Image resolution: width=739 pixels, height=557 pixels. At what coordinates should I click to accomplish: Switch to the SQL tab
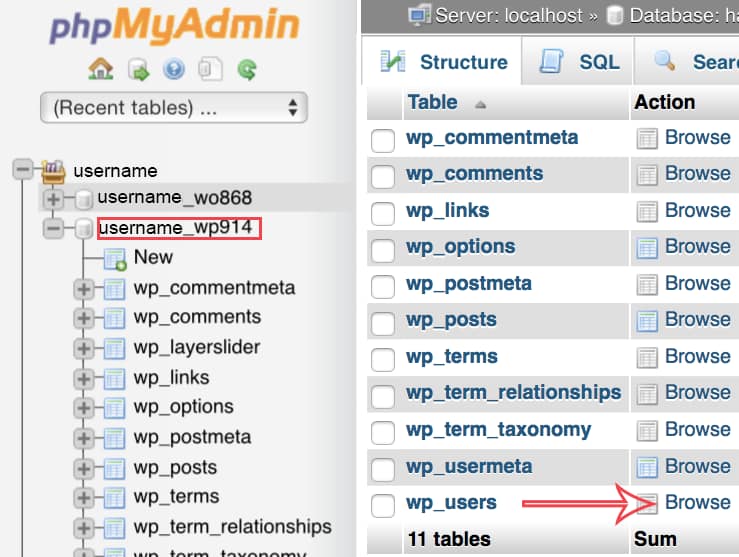tap(580, 62)
